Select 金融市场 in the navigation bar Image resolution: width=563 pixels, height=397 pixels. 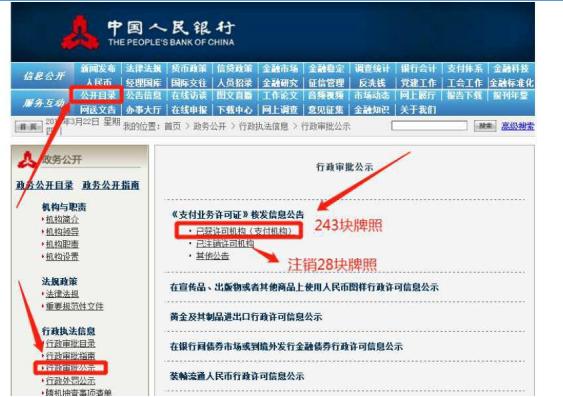click(280, 69)
